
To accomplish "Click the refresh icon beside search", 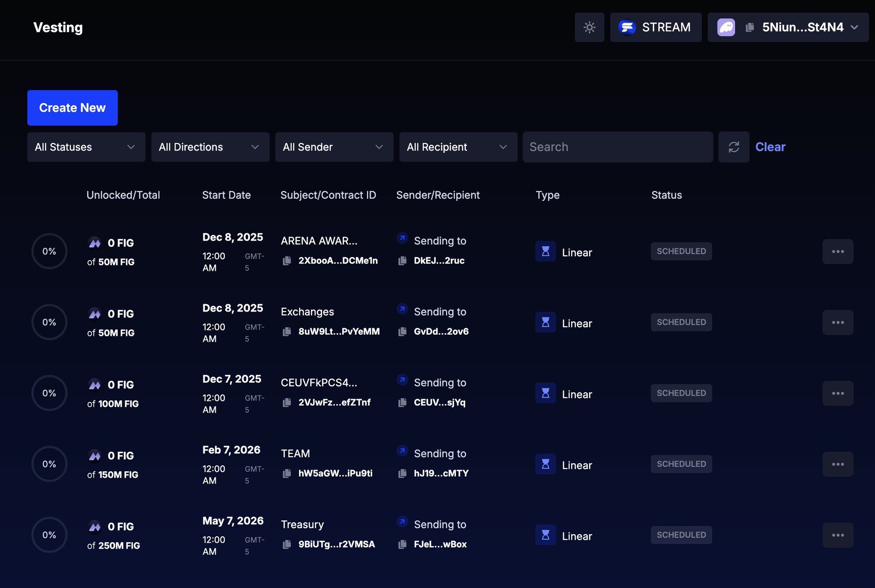I will (x=734, y=147).
